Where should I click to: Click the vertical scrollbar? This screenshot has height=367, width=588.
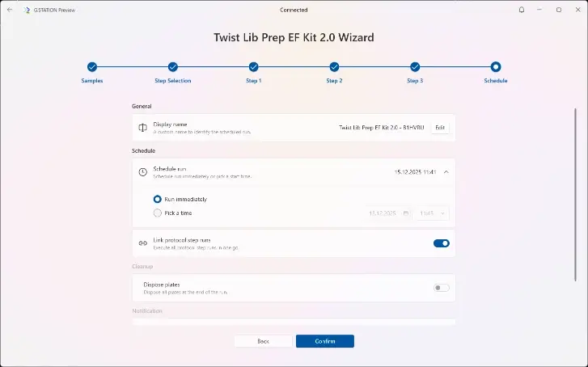click(575, 195)
